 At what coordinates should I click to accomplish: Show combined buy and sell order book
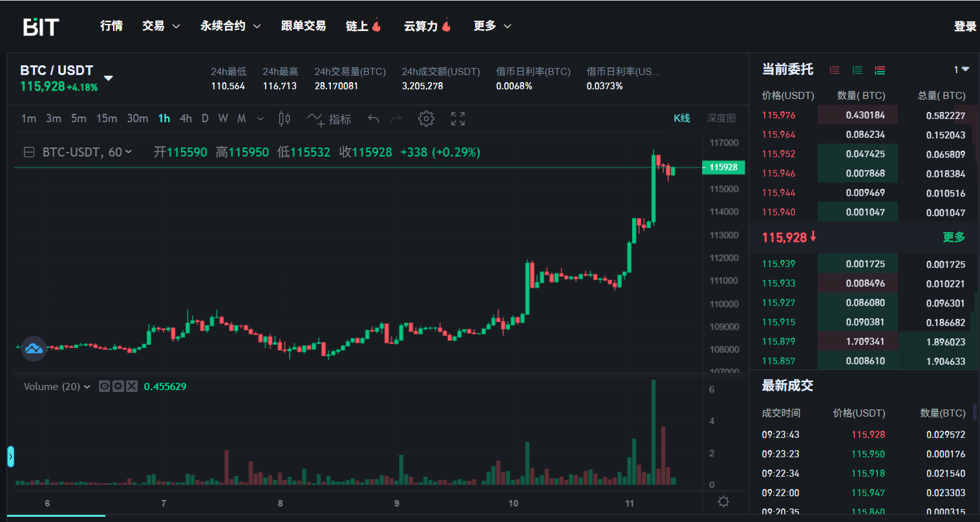click(x=880, y=70)
